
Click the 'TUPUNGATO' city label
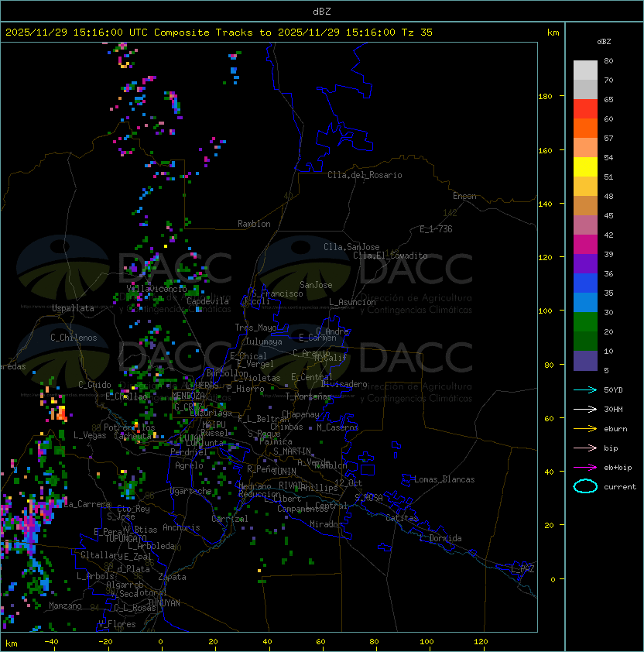[x=125, y=539]
